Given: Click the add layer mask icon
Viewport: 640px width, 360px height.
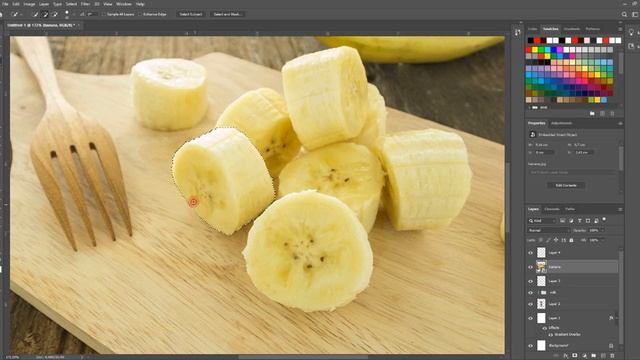Looking at the screenshot, I should [x=575, y=356].
